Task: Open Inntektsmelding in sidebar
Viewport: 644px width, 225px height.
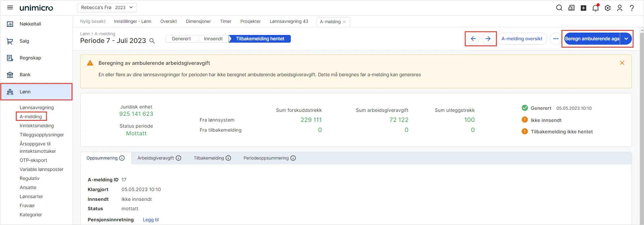Action: coord(37,126)
